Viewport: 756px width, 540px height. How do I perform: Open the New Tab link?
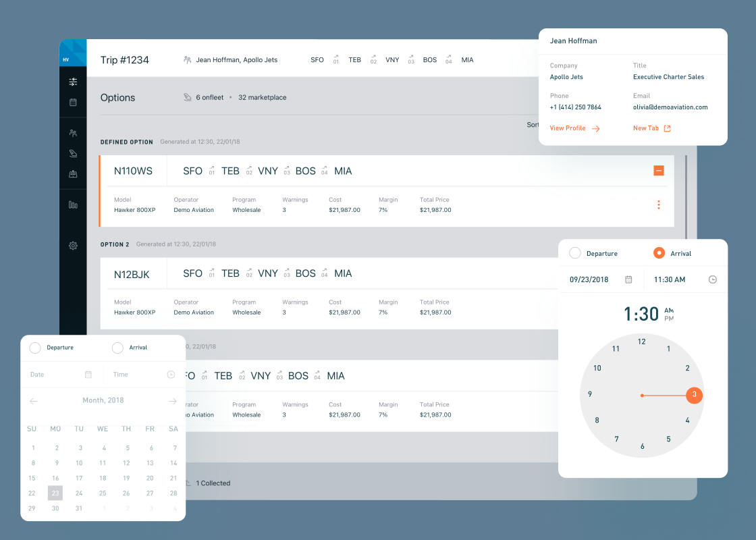point(651,128)
